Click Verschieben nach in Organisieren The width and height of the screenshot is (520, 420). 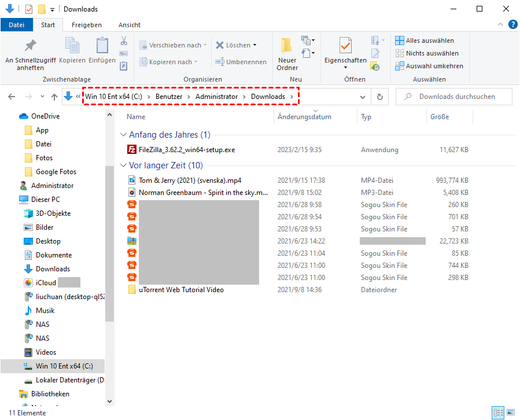[x=173, y=45]
